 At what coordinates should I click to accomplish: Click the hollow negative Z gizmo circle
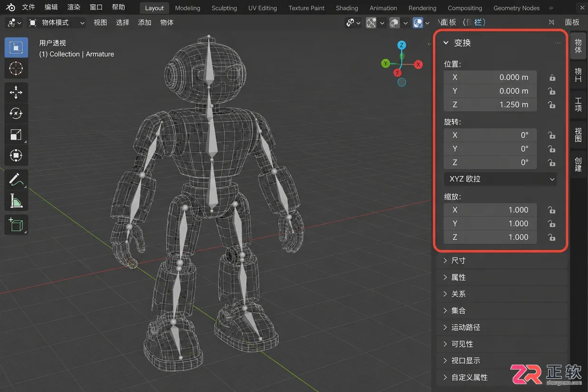click(x=402, y=82)
